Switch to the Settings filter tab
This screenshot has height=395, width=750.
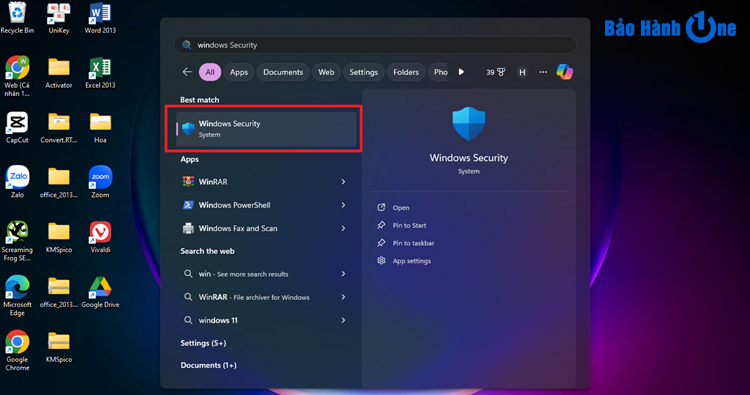pyautogui.click(x=364, y=72)
